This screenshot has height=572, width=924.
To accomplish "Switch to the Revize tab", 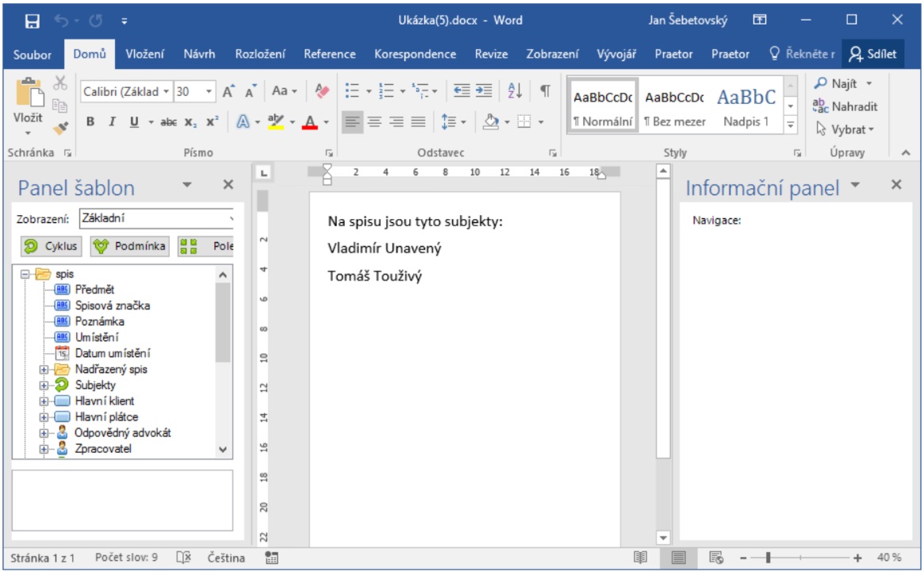I will pyautogui.click(x=491, y=54).
